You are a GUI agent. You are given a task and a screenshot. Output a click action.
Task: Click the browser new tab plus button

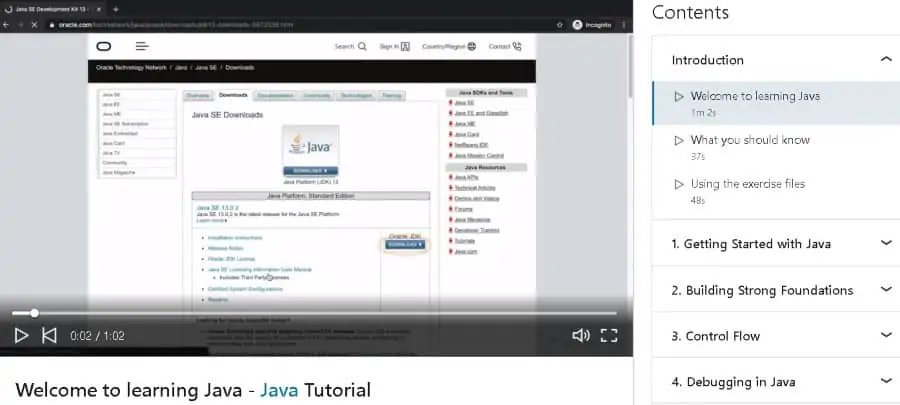coord(115,9)
